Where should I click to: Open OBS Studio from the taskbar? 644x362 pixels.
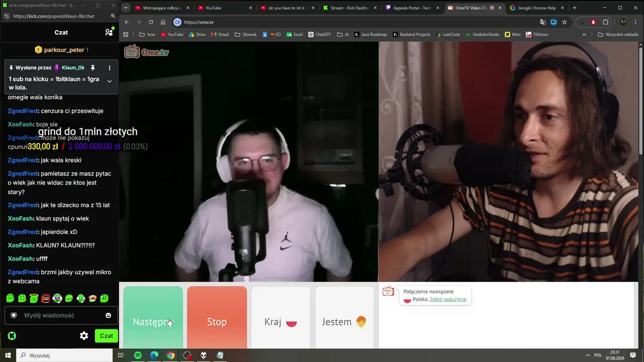click(187, 355)
